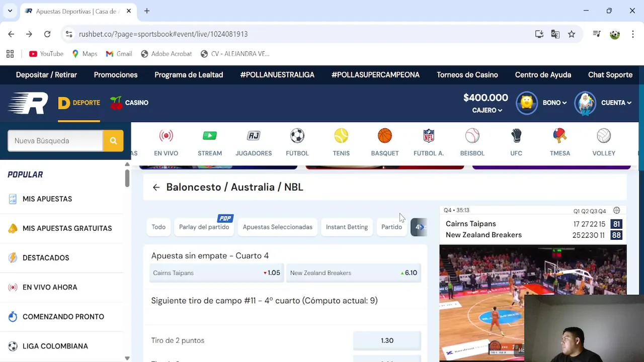Select the TENIS tennis ball icon
Screen dimensions: 644x362
click(341, 136)
